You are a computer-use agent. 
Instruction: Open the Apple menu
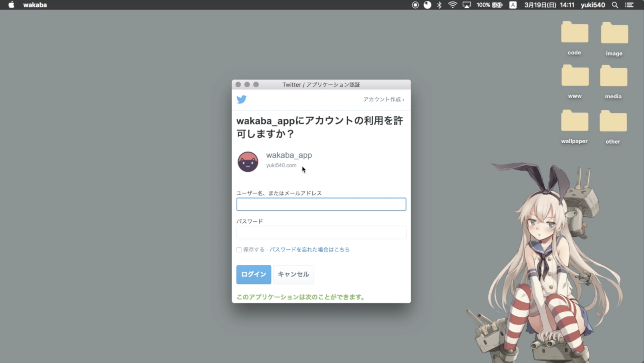[11, 5]
